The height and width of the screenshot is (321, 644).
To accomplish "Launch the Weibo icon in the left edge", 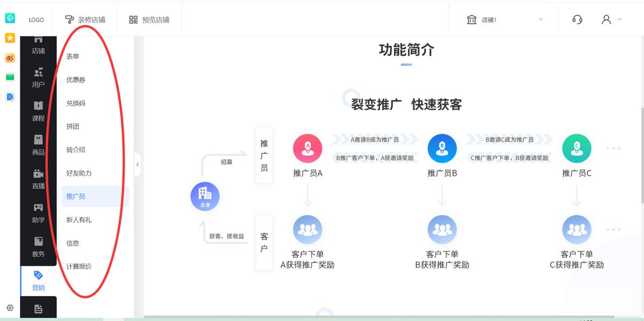I will 9,58.
